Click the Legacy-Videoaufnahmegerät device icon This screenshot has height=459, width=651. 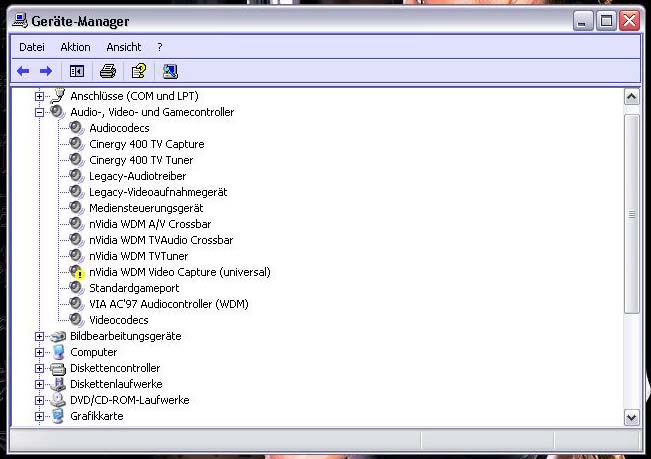tap(76, 192)
